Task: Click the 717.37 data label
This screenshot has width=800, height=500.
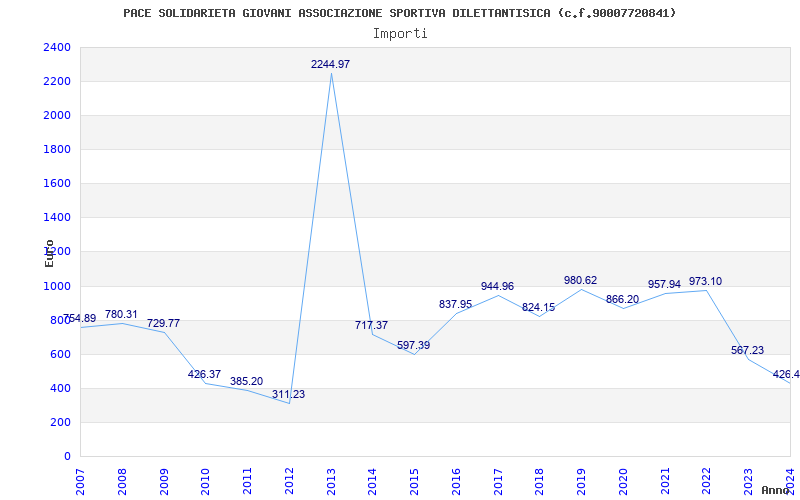Action: [371, 325]
